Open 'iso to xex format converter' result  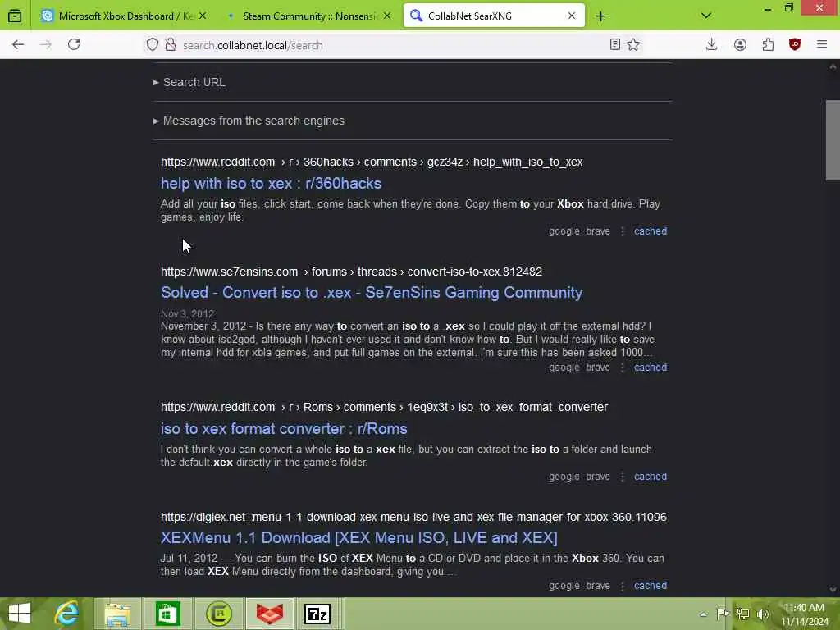click(284, 428)
